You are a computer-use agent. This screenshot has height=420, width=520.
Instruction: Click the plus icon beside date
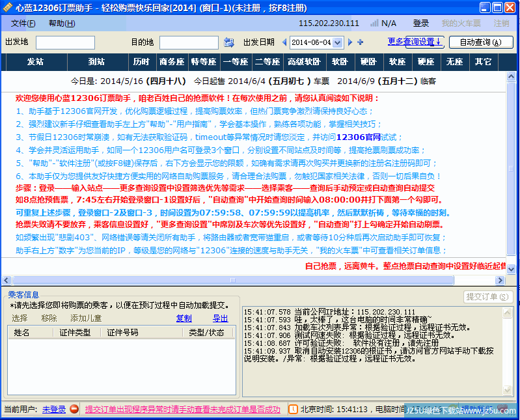click(x=361, y=42)
